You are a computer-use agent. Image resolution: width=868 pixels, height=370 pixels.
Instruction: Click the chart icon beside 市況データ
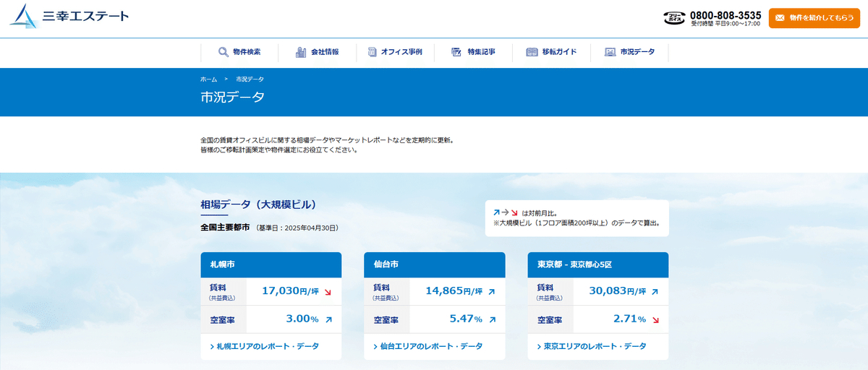(610, 52)
